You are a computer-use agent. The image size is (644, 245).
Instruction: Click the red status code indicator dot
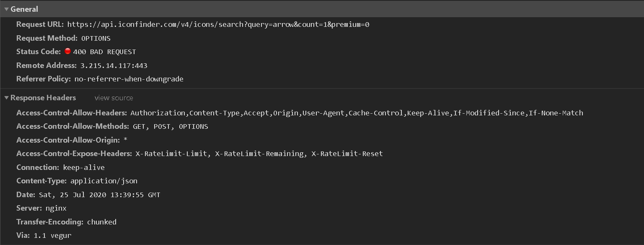(x=68, y=51)
